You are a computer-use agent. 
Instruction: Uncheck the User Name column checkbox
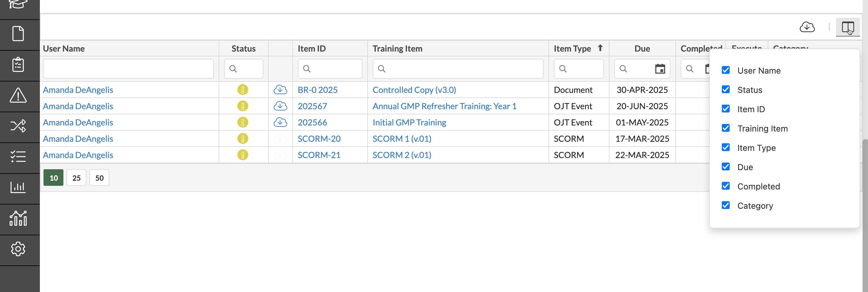[x=725, y=70]
